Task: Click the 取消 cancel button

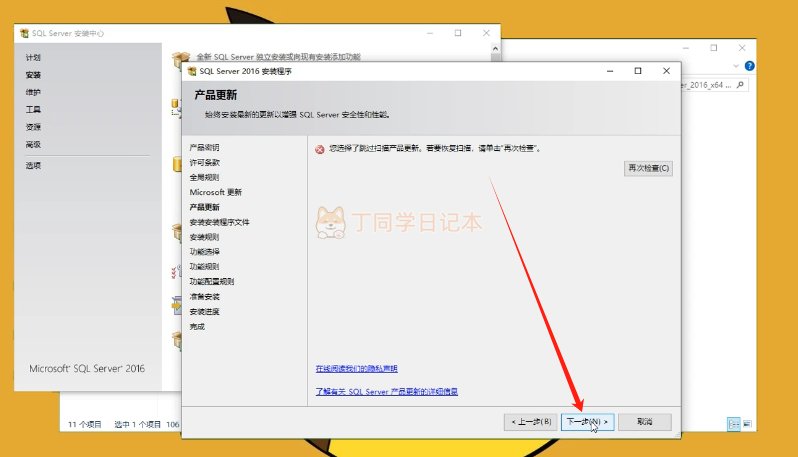Action: (x=645, y=422)
